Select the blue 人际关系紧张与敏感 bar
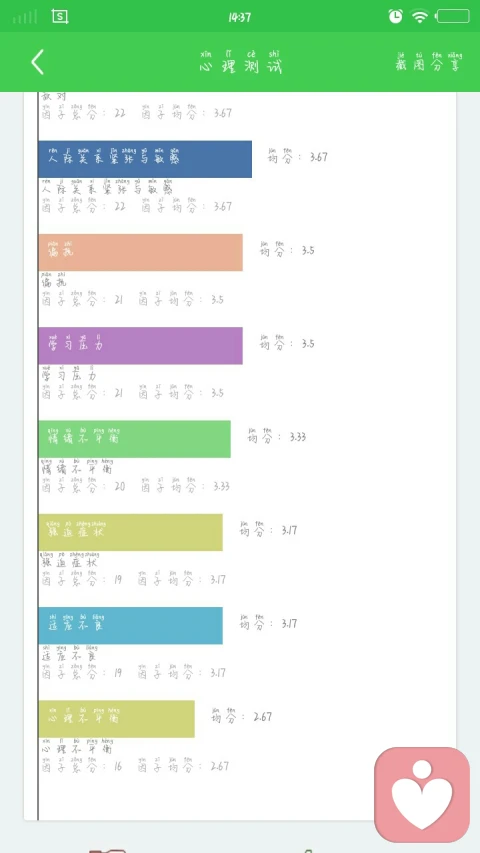Image resolution: width=480 pixels, height=853 pixels. click(x=145, y=159)
